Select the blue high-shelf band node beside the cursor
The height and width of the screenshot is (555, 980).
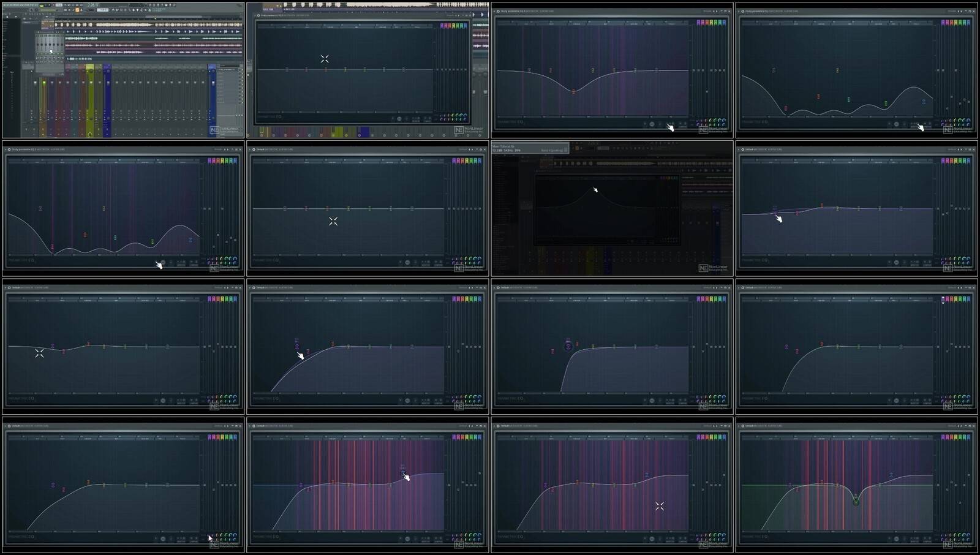[402, 473]
